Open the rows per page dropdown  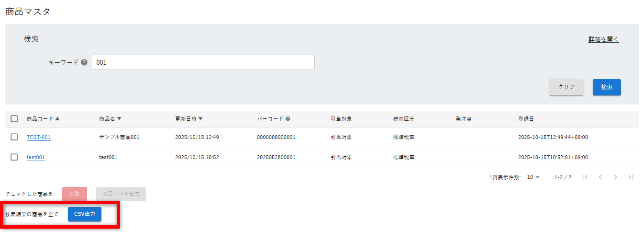[533, 177]
